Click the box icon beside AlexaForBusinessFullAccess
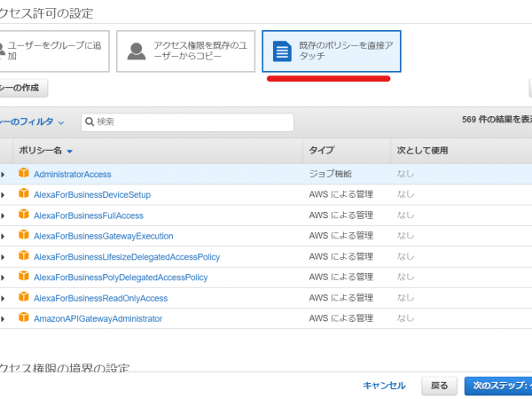 tap(24, 214)
